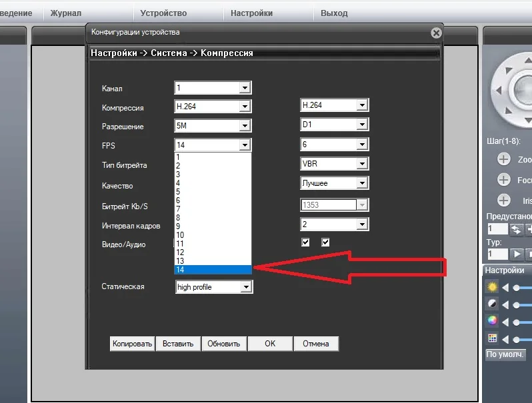Click the Выход menu item
This screenshot has width=532, height=403.
[334, 13]
